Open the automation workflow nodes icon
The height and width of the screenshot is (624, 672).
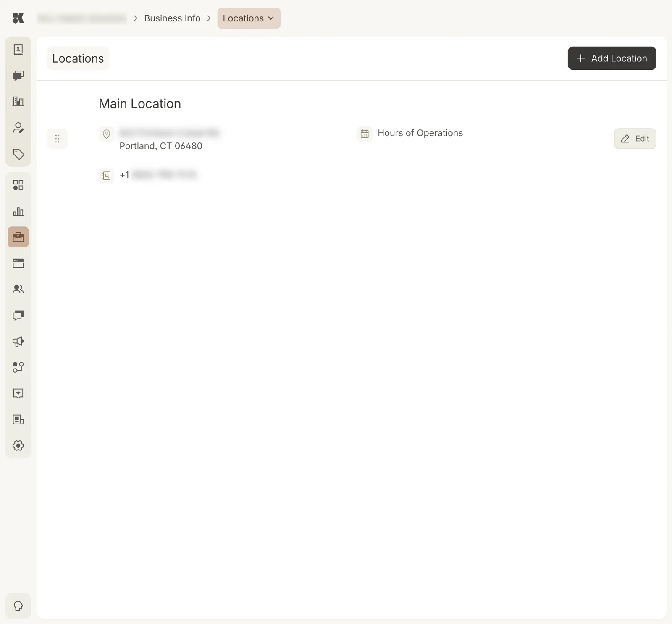[x=18, y=367]
